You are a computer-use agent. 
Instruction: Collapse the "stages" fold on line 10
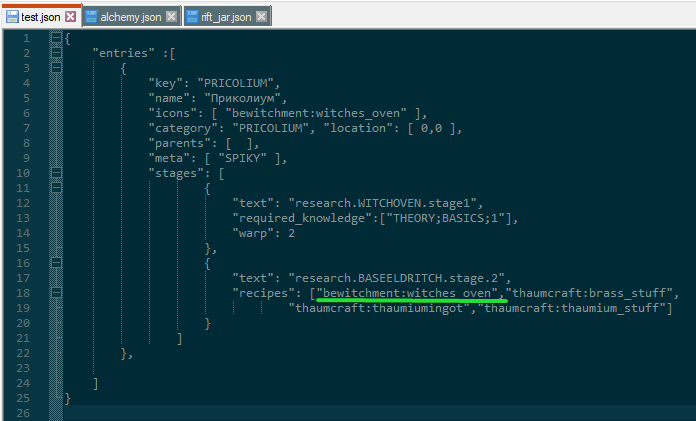coord(56,173)
